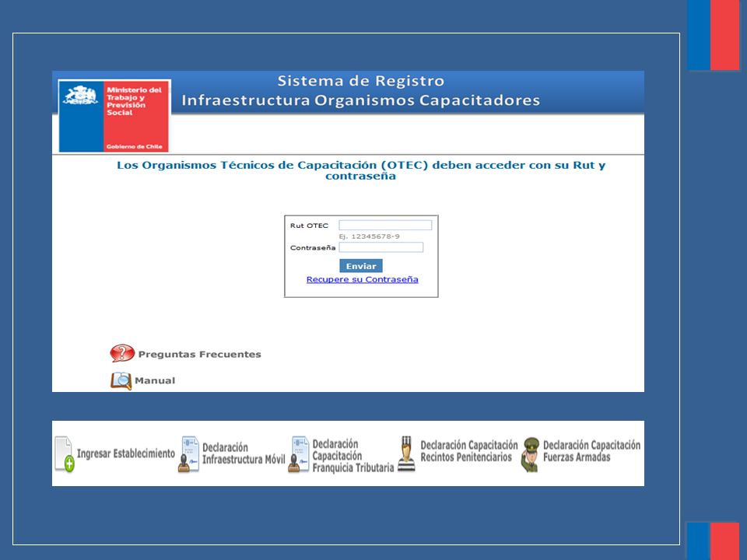Viewport: 747px width, 560px height.
Task: Submit the form with Enviar button
Action: point(360,266)
